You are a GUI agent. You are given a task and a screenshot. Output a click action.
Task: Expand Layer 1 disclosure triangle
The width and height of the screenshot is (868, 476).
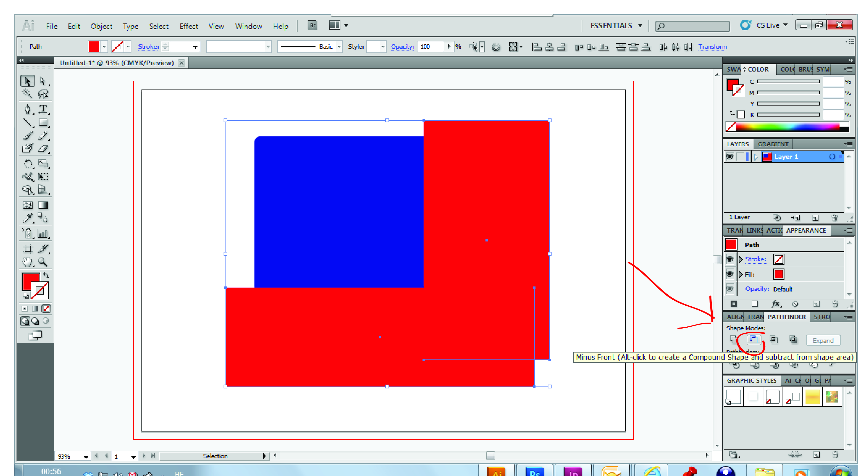coord(756,157)
